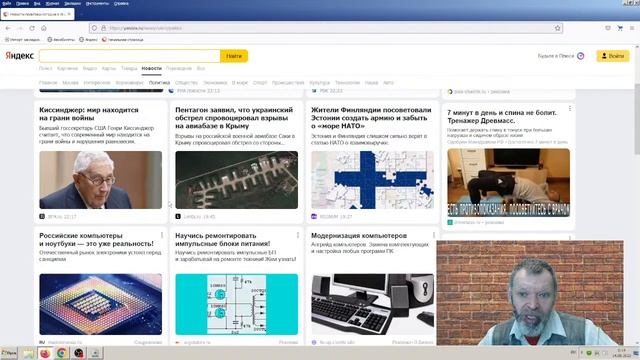Click the yellow Найти search button

234,56
